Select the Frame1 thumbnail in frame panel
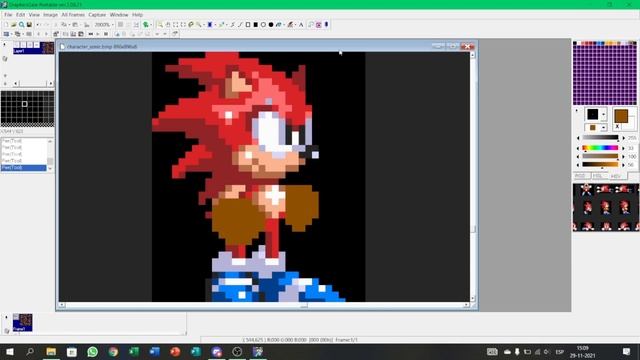 tap(22, 322)
